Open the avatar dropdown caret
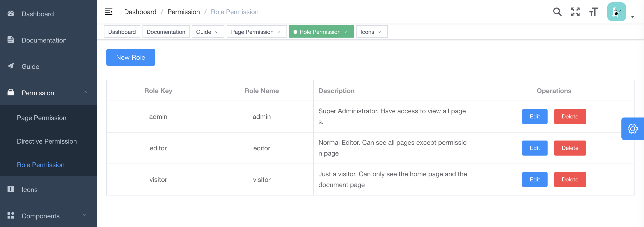This screenshot has height=227, width=644. pos(632,17)
